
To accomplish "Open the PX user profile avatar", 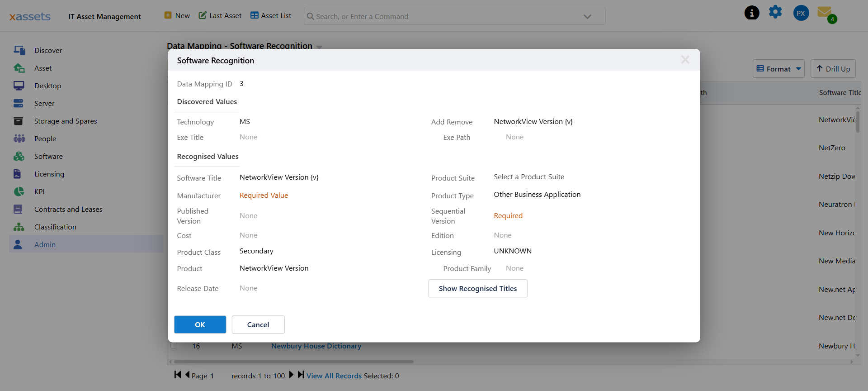I will (x=801, y=13).
